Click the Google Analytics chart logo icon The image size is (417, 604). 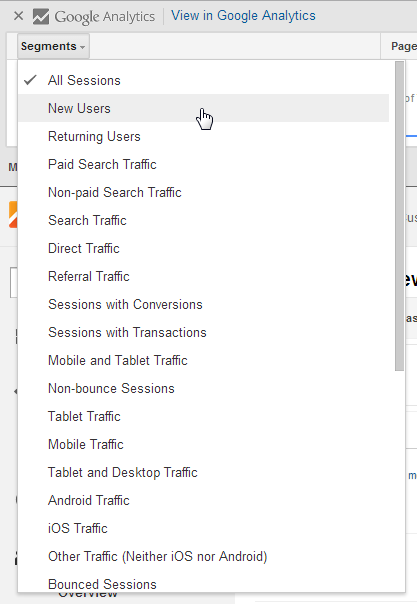[41, 17]
